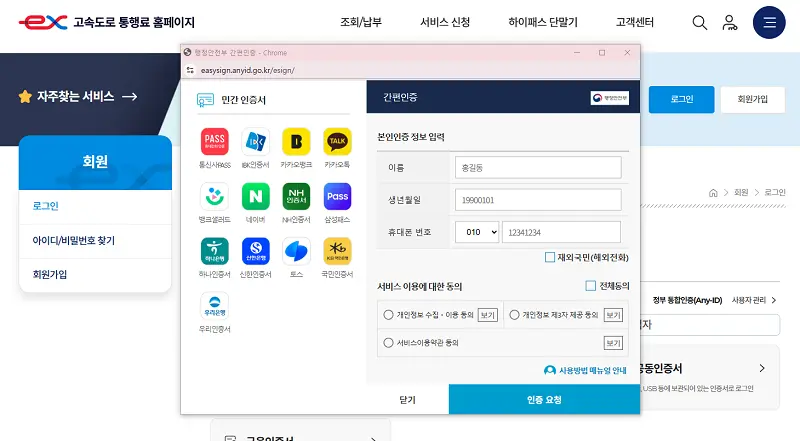This screenshot has height=441, width=800.
Task: Open the 고객센터 menu
Action: point(635,22)
